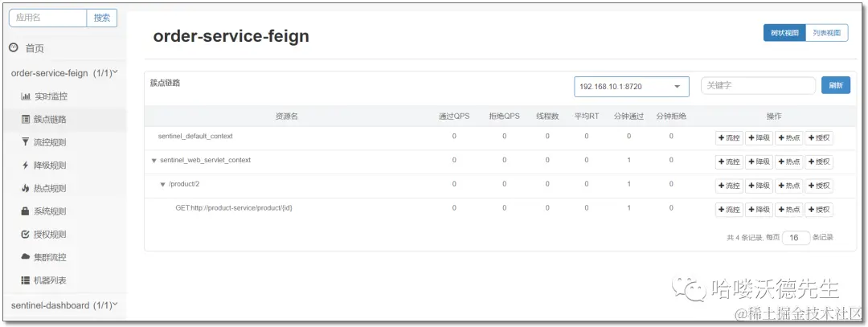Collapse the sentinel_web_servlet_context tree node
The image size is (868, 327).
coord(154,161)
